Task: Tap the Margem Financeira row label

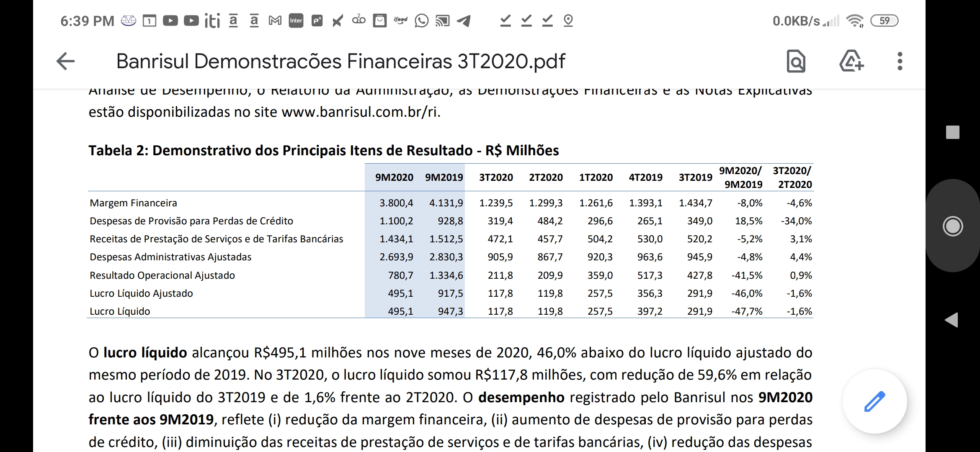Action: point(133,203)
